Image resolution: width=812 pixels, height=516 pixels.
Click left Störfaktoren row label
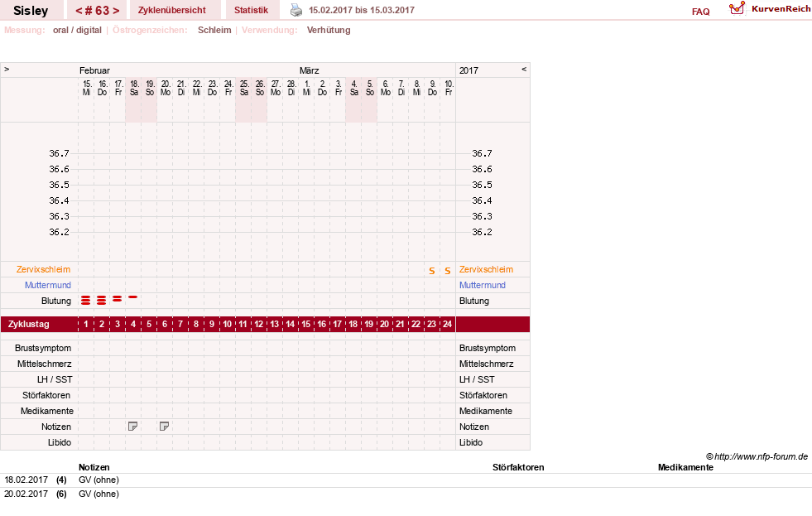click(x=46, y=395)
